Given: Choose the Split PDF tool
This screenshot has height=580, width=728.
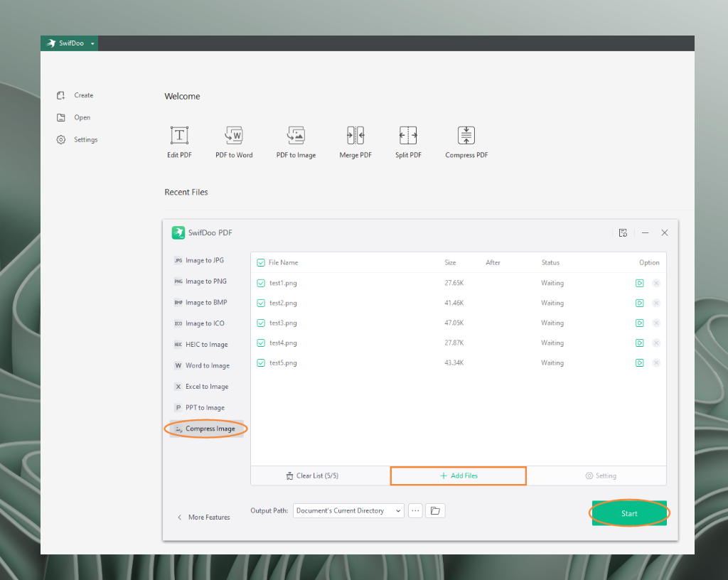Looking at the screenshot, I should point(408,142).
